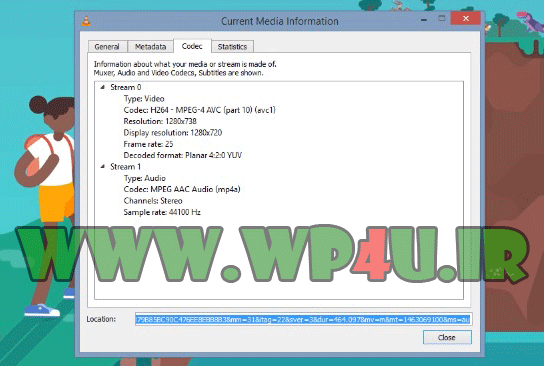
Task: Minimize the Current Media Information window
Action: [x=424, y=19]
